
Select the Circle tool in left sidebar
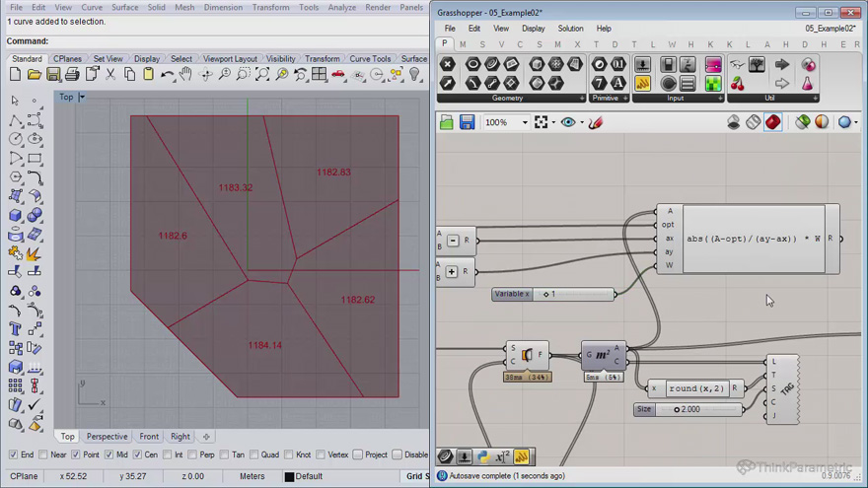coord(16,139)
